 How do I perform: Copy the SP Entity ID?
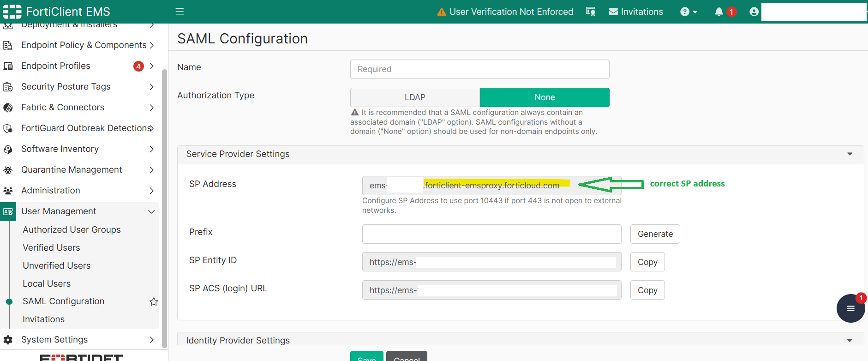647,262
